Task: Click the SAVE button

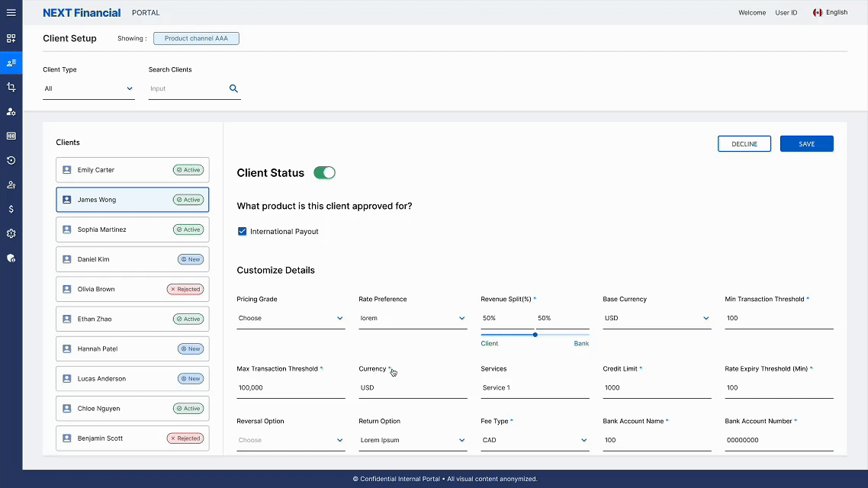Action: 806,144
